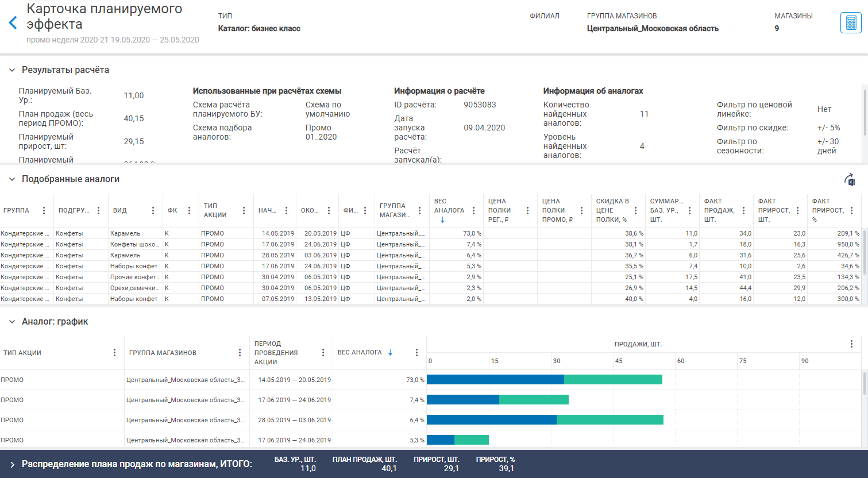Image resolution: width=868 pixels, height=478 pixels.
Task: Open column menu for ОКО… column
Action: click(x=329, y=211)
